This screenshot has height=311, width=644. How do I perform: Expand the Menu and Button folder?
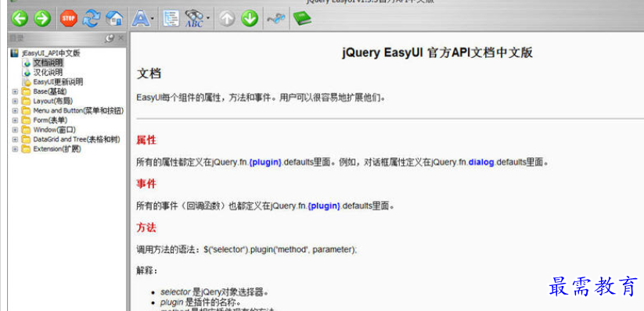pyautogui.click(x=15, y=111)
